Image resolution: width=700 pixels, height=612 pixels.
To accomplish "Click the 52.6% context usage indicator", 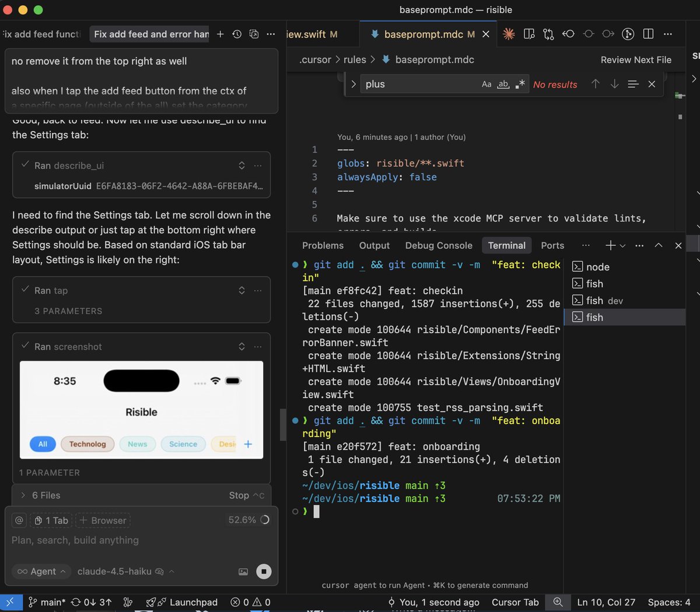I will (249, 519).
